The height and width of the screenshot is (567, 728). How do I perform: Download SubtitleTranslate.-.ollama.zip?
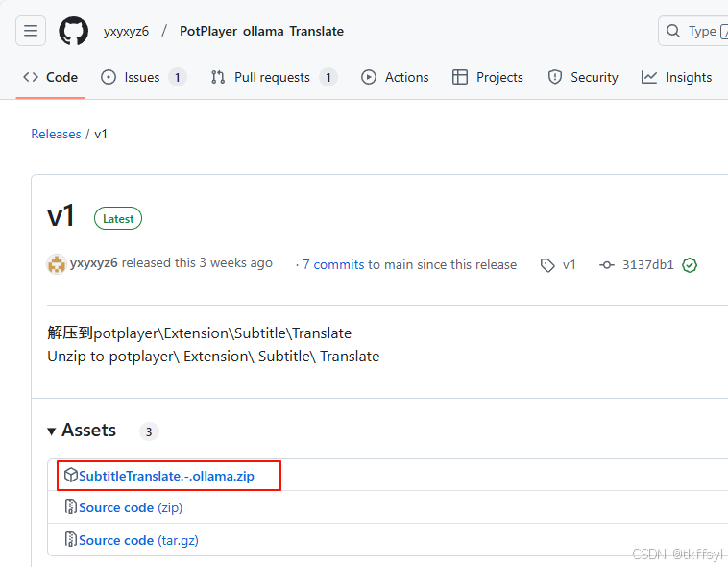(x=166, y=476)
